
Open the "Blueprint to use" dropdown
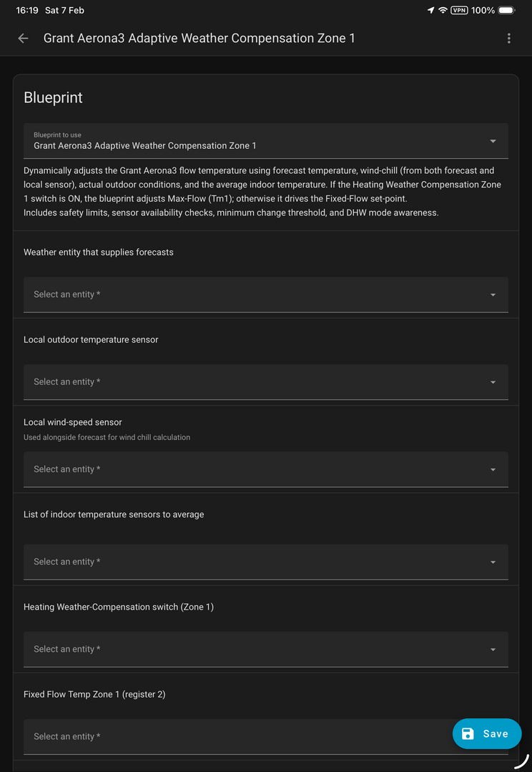click(x=265, y=141)
